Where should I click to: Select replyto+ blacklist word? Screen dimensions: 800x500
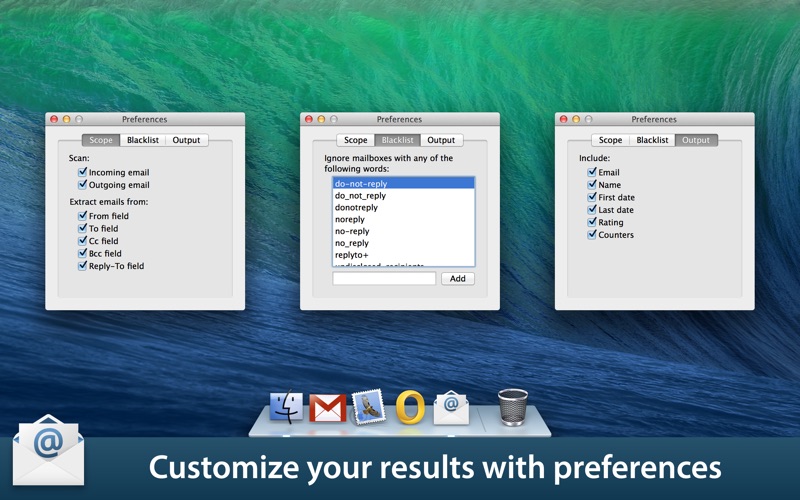point(404,255)
